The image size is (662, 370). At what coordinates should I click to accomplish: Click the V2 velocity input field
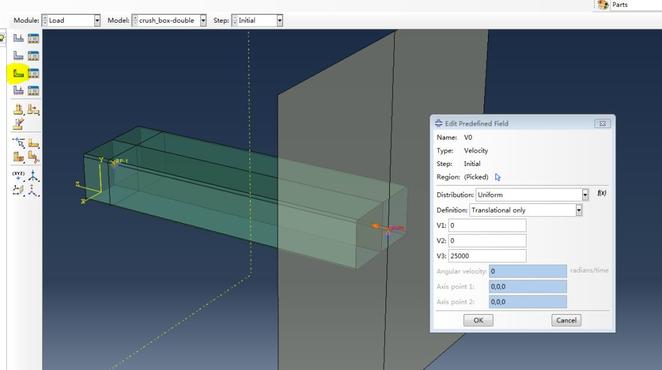487,241
